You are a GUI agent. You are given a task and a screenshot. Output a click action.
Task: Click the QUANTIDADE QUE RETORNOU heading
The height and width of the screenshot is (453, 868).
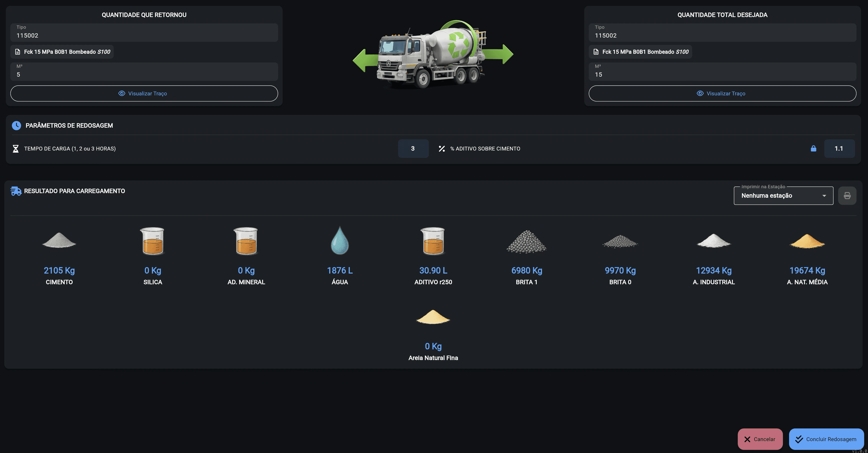[x=144, y=15]
